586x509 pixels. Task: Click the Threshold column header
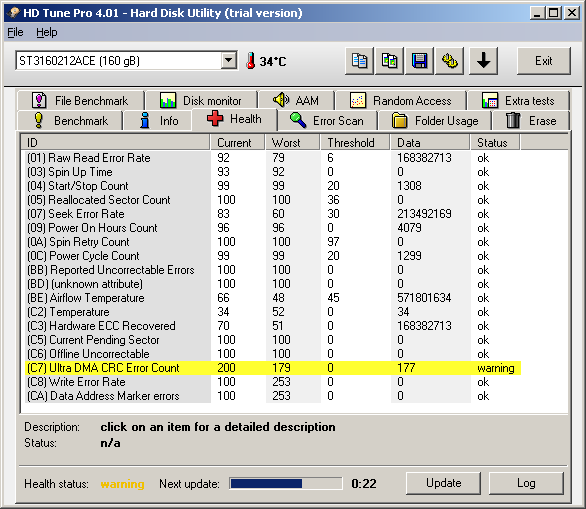point(355,142)
